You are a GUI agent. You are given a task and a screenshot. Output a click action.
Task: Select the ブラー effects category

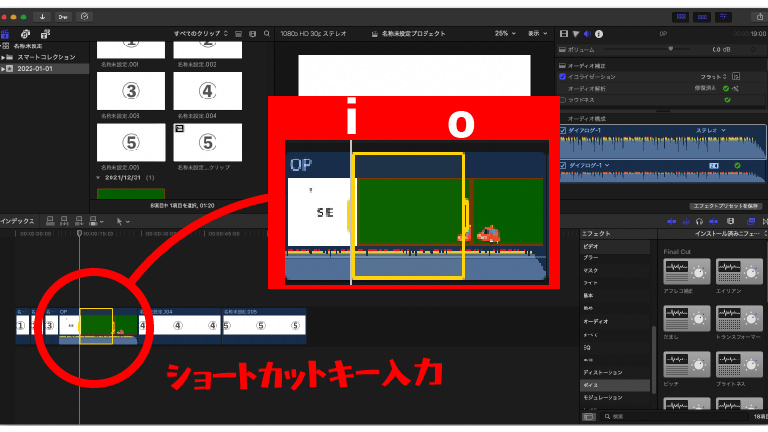pyautogui.click(x=591, y=258)
